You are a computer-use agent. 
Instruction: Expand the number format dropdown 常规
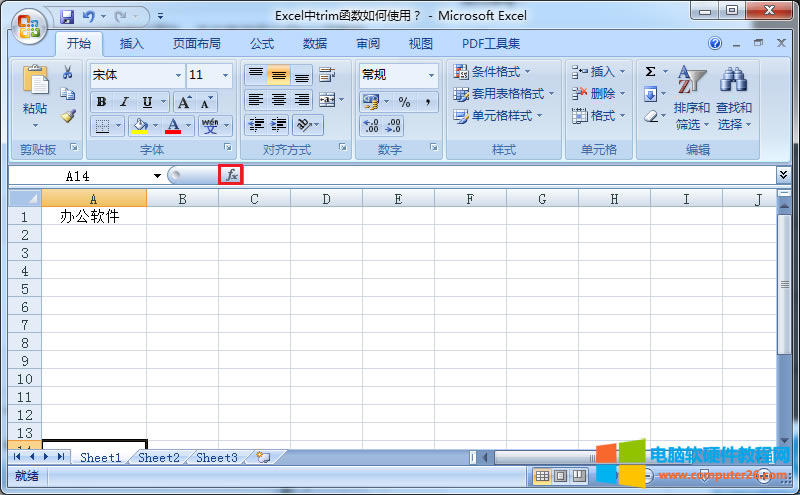pyautogui.click(x=432, y=75)
